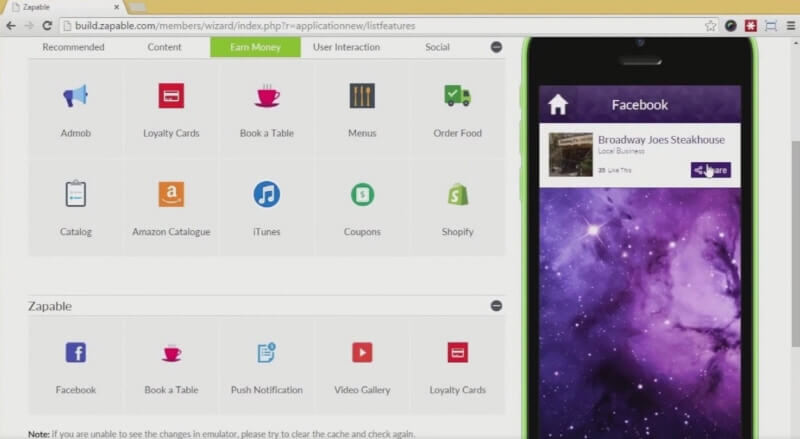Image resolution: width=800 pixels, height=439 pixels.
Task: Open a new browser tab
Action: click(x=138, y=7)
